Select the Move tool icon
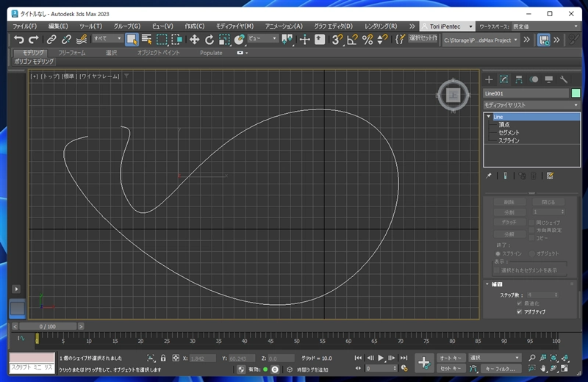 click(x=194, y=40)
